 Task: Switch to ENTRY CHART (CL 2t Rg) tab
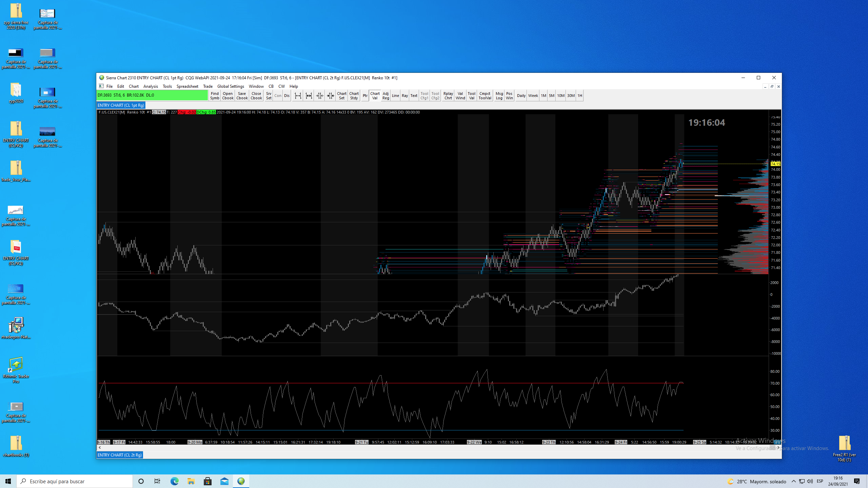[x=120, y=455]
